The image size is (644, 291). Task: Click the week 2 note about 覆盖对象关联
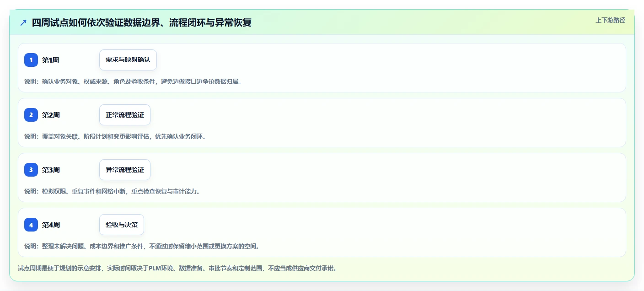[x=115, y=136]
